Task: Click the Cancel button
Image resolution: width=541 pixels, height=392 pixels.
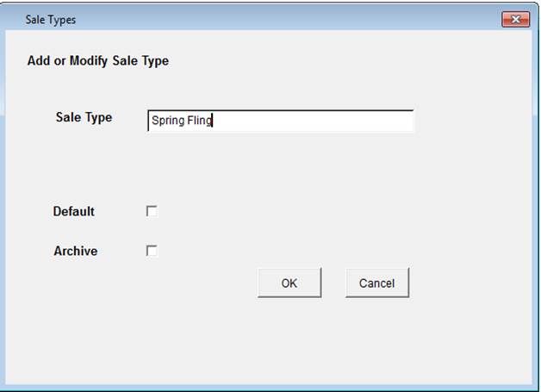Action: (x=376, y=283)
